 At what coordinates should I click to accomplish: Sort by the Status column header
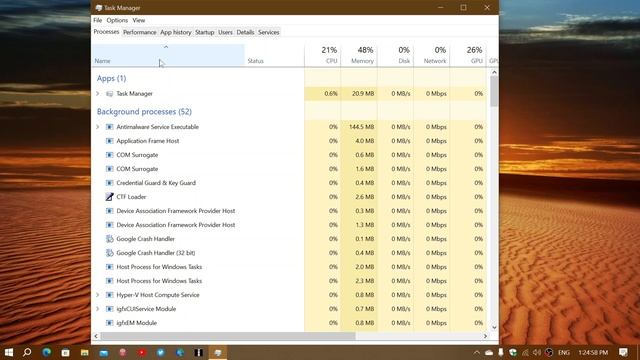[x=274, y=55]
